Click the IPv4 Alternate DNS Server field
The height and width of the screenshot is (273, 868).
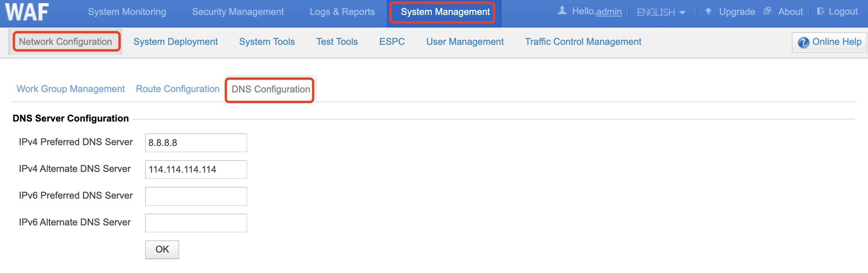(196, 170)
